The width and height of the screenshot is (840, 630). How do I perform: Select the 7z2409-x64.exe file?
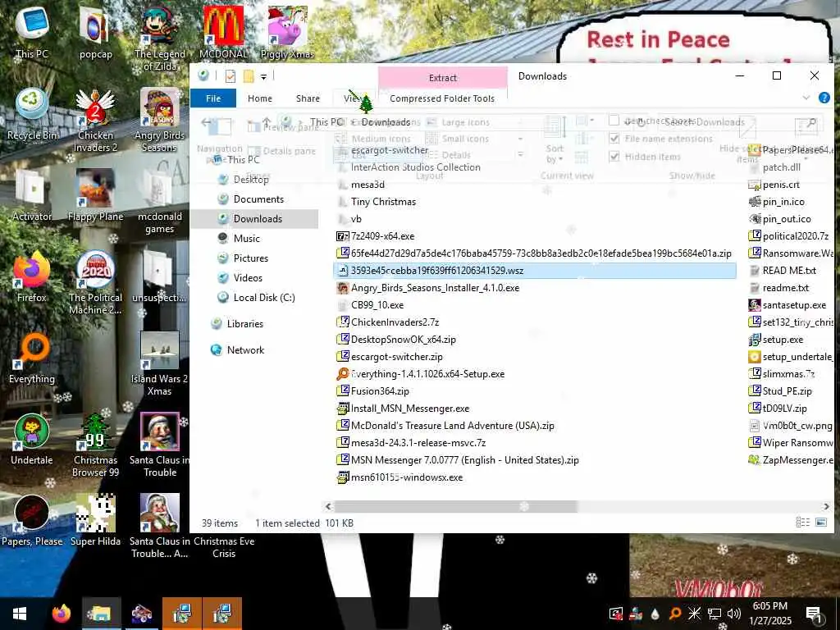[x=382, y=236]
